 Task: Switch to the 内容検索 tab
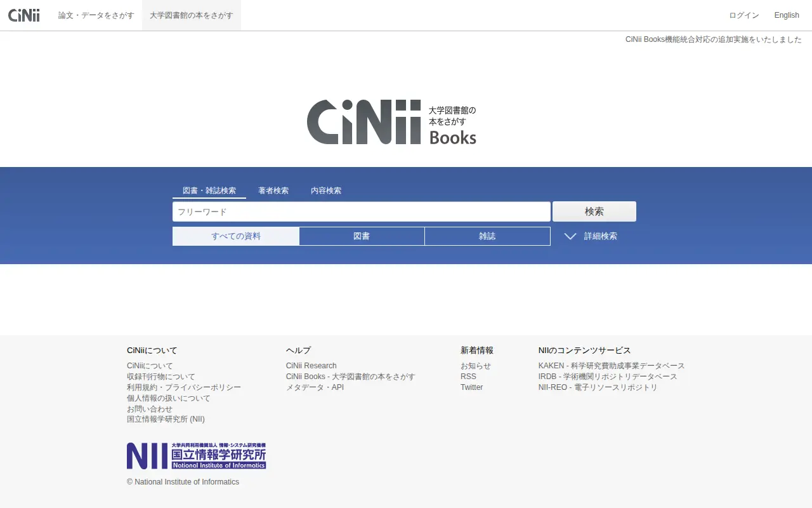tap(326, 190)
